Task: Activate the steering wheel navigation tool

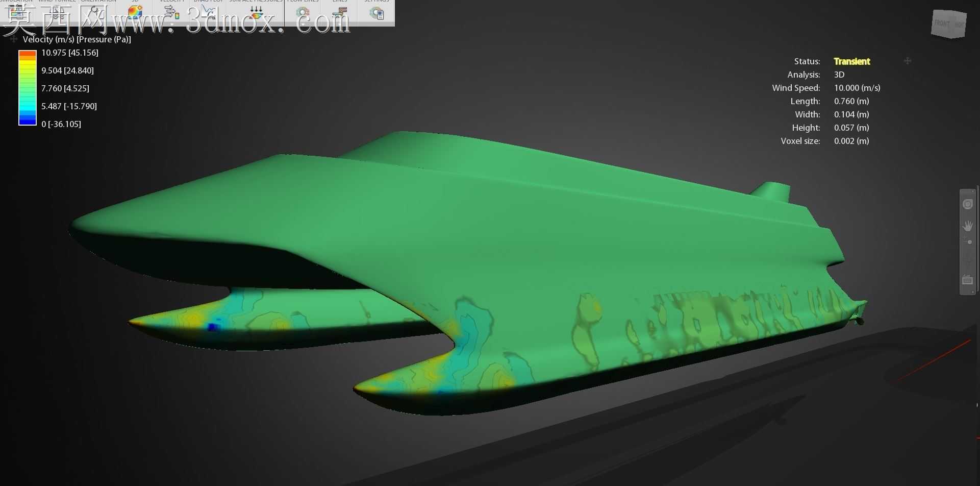Action: (x=968, y=204)
